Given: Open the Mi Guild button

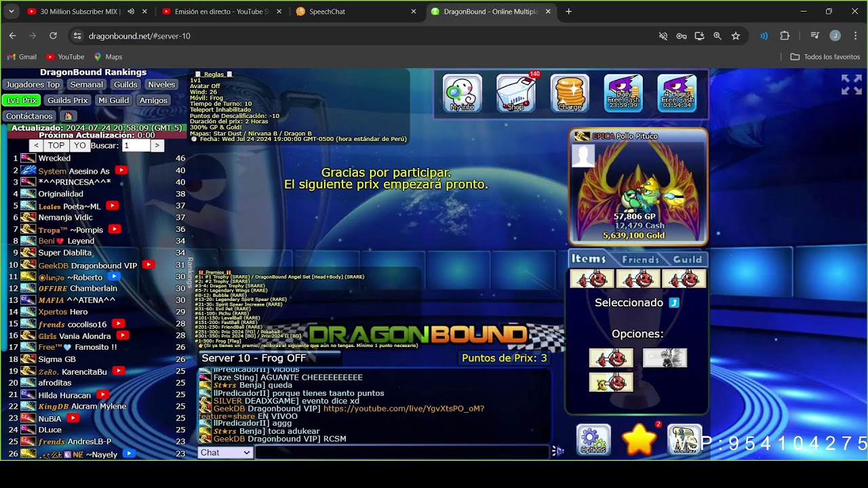Looking at the screenshot, I should click(x=113, y=100).
